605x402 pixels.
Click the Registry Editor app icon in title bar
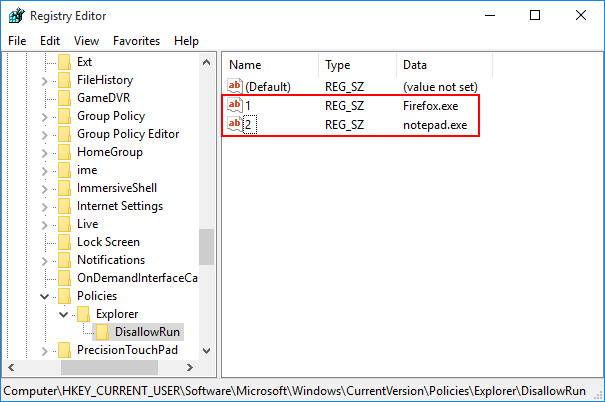(x=17, y=16)
